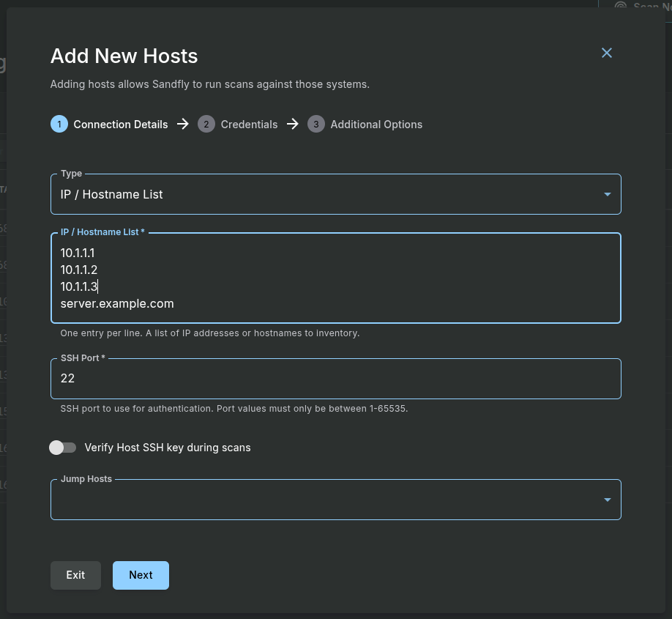
Task: Go to the Credentials step
Action: click(249, 125)
